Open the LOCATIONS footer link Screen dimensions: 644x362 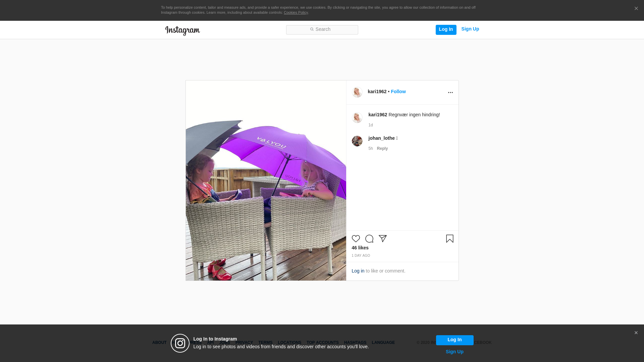289,343
